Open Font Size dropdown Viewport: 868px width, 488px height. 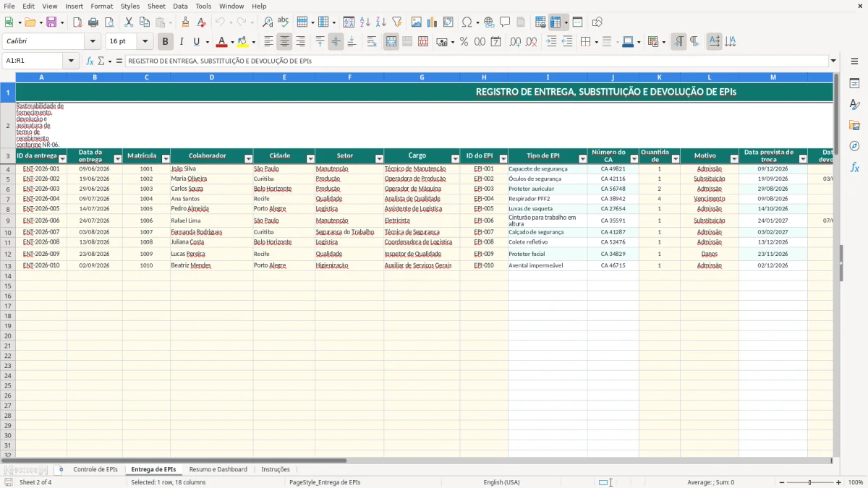pyautogui.click(x=145, y=42)
